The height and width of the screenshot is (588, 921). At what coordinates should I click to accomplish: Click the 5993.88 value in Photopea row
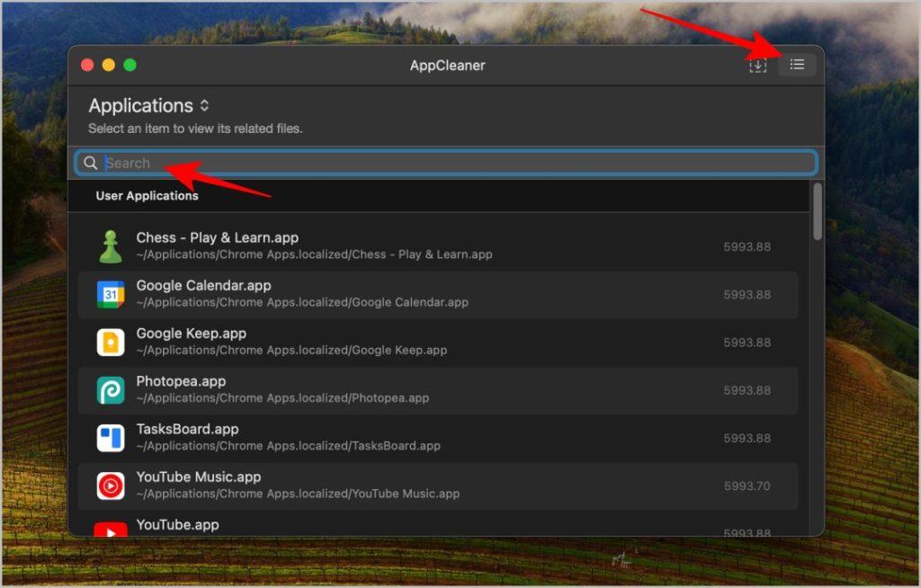(x=747, y=390)
